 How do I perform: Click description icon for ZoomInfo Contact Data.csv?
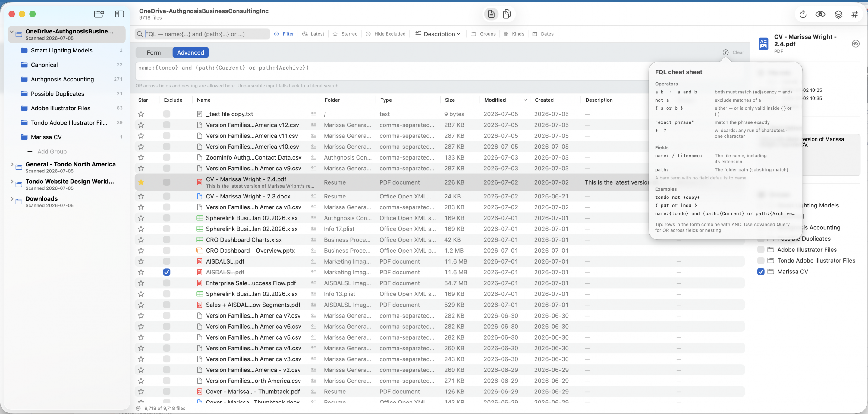313,157
